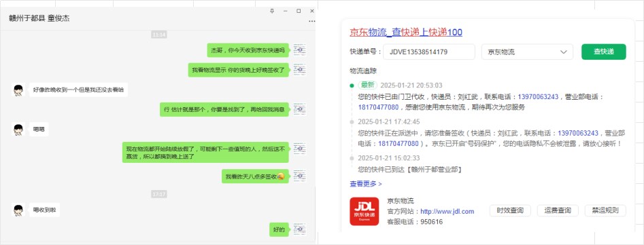Screen dimensions: 644x245
Task: Click own avatar beside '好的' message
Action: (300, 229)
